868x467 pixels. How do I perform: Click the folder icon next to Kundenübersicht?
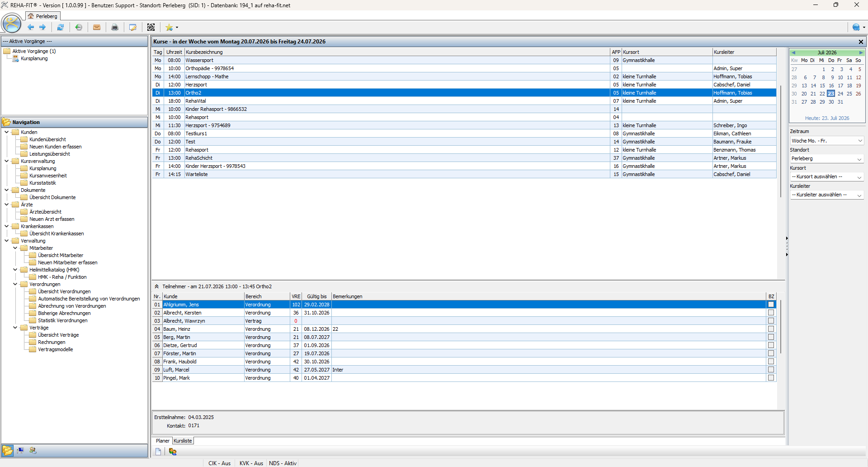pyautogui.click(x=24, y=139)
